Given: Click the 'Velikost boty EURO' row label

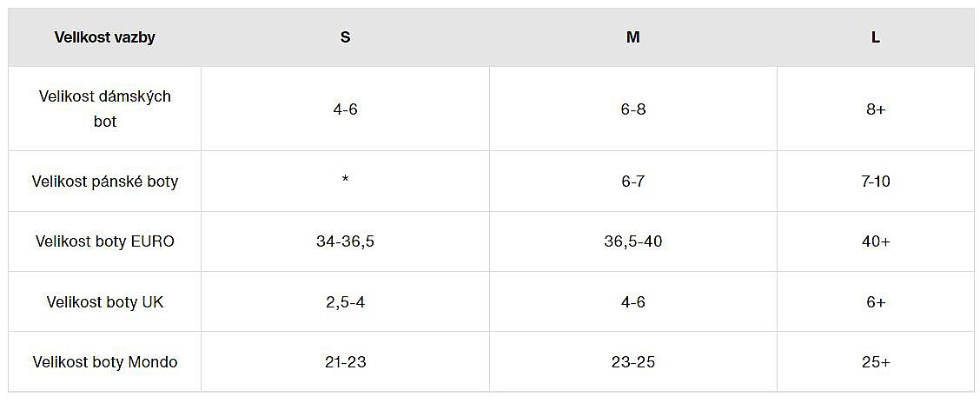Looking at the screenshot, I should 104,241.
